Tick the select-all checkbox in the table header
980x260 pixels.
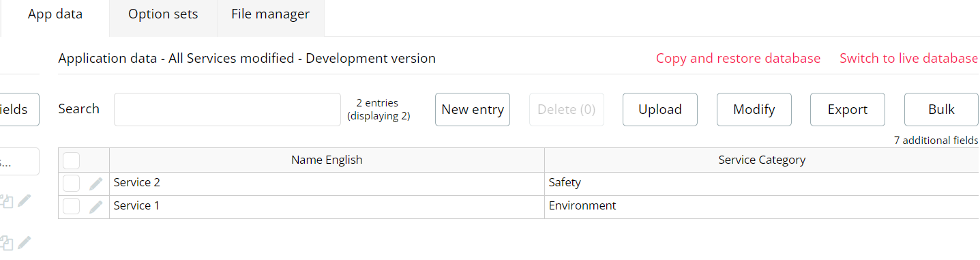[x=72, y=160]
